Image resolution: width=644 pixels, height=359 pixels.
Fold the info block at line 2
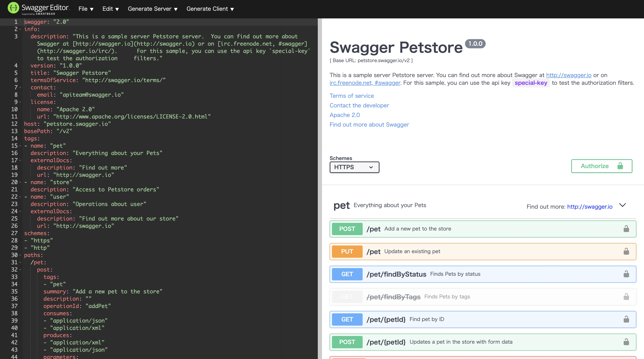point(20,29)
